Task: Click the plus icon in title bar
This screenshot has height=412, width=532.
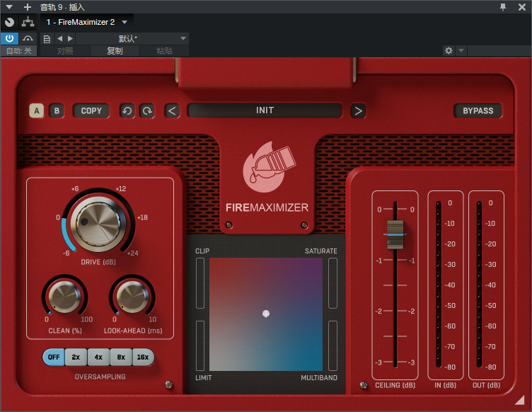Action: coord(28,7)
